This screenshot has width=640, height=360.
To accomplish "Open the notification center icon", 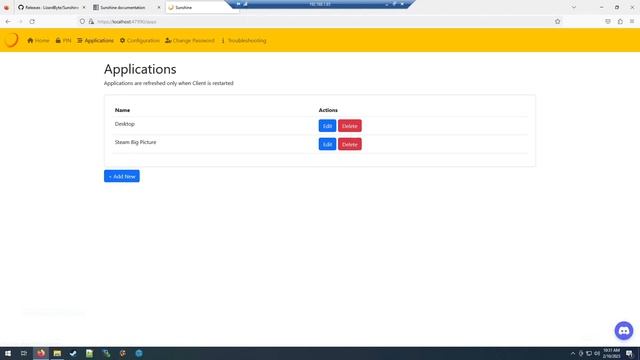I will (629, 353).
